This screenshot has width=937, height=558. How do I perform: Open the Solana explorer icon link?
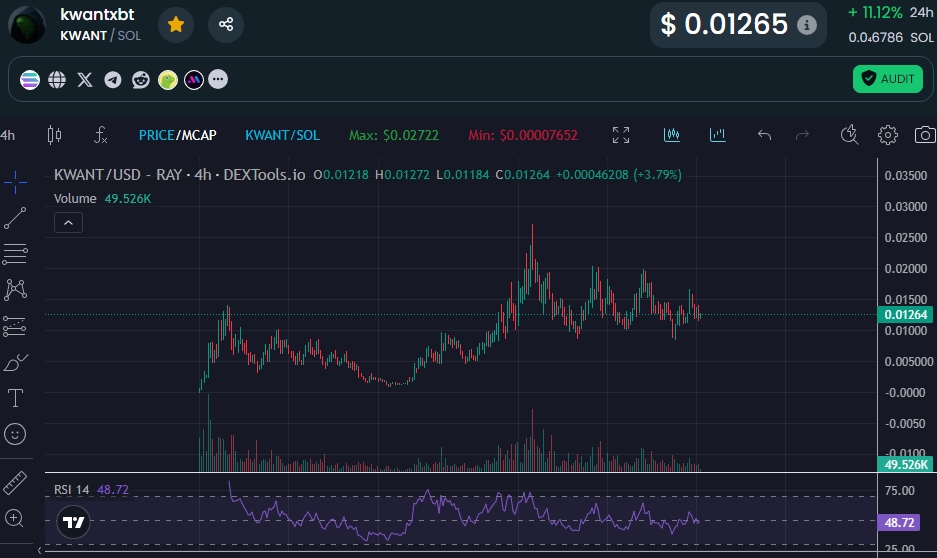pos(30,79)
